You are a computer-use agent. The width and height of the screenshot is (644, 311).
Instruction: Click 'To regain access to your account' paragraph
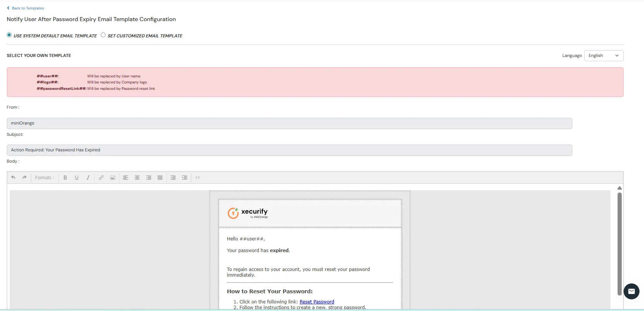(298, 272)
